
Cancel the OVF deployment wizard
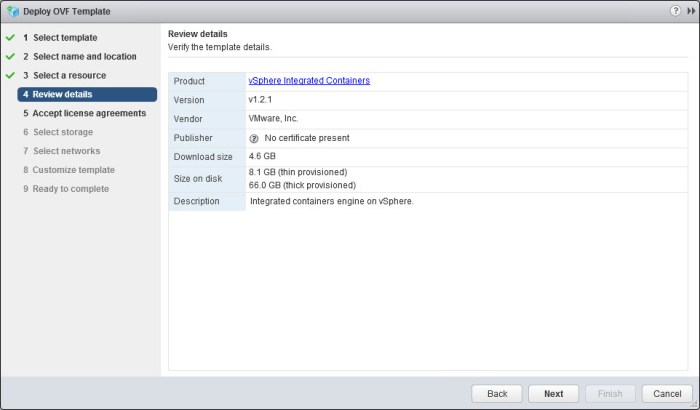coord(667,393)
